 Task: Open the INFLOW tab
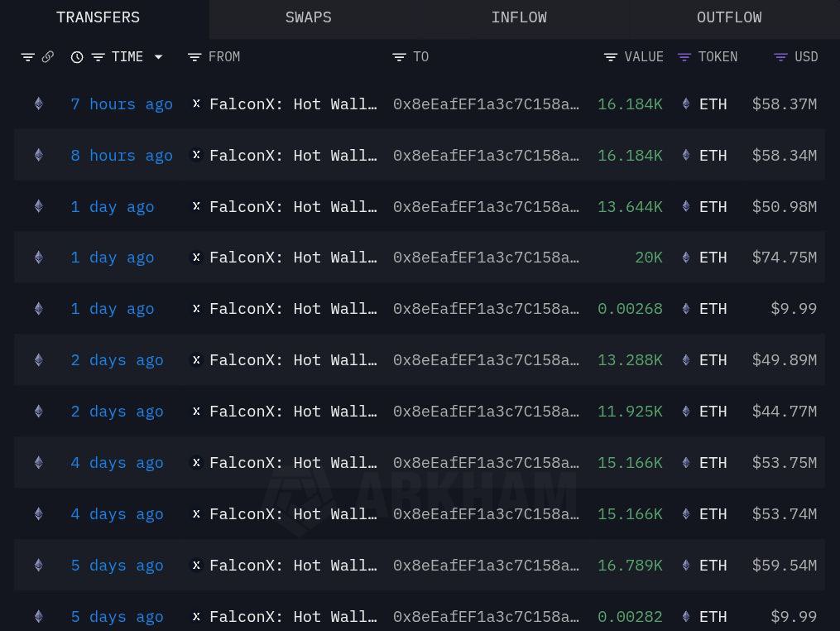coord(519,17)
